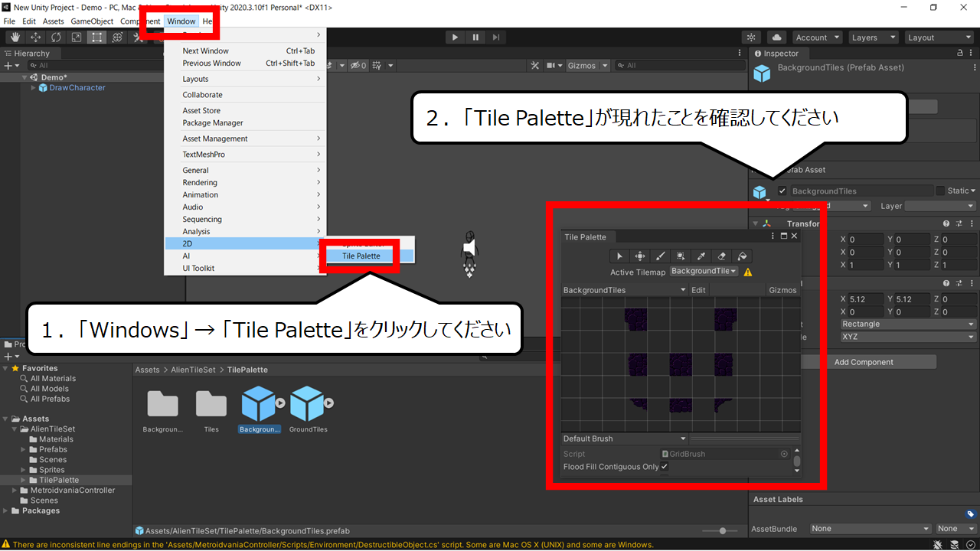Image resolution: width=980 pixels, height=551 pixels.
Task: Select Asset Store in Window menu
Action: (x=201, y=110)
